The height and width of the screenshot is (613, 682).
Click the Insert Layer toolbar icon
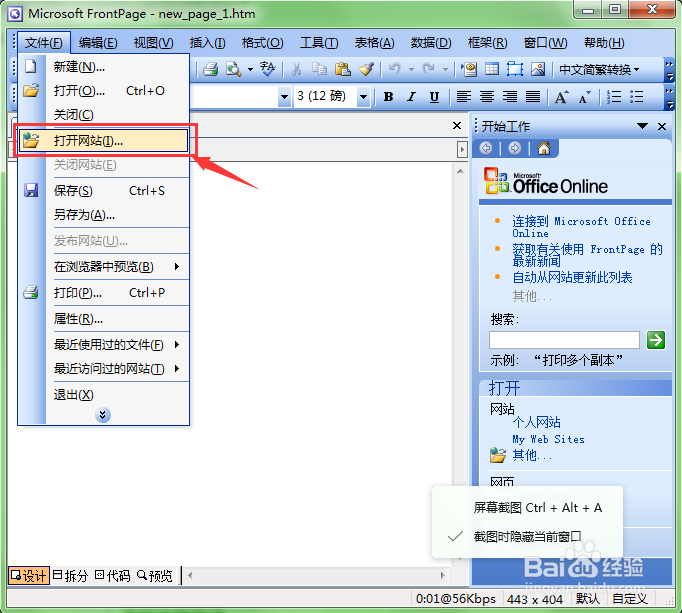tap(515, 69)
